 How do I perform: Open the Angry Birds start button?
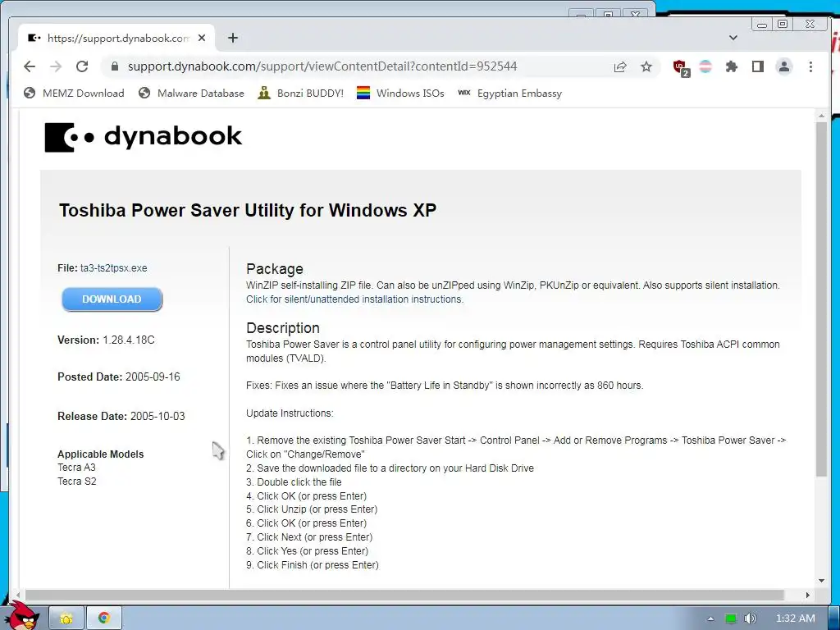[23, 616]
